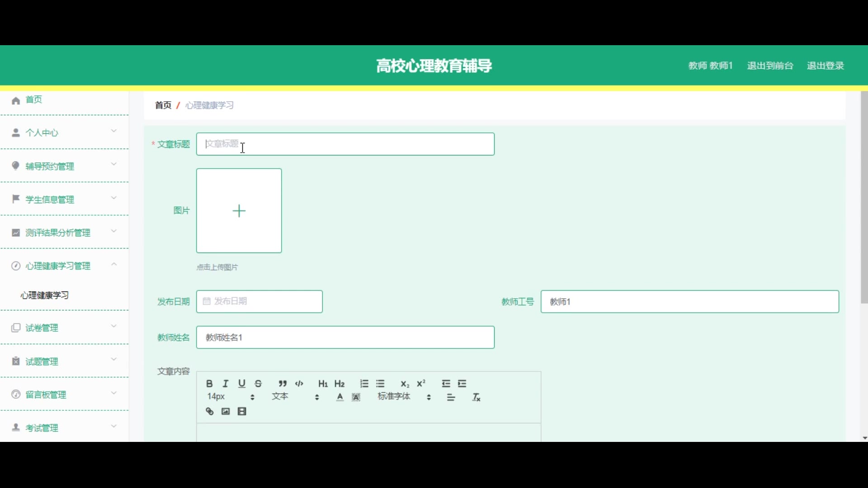Toggle italic formatting

click(226, 384)
